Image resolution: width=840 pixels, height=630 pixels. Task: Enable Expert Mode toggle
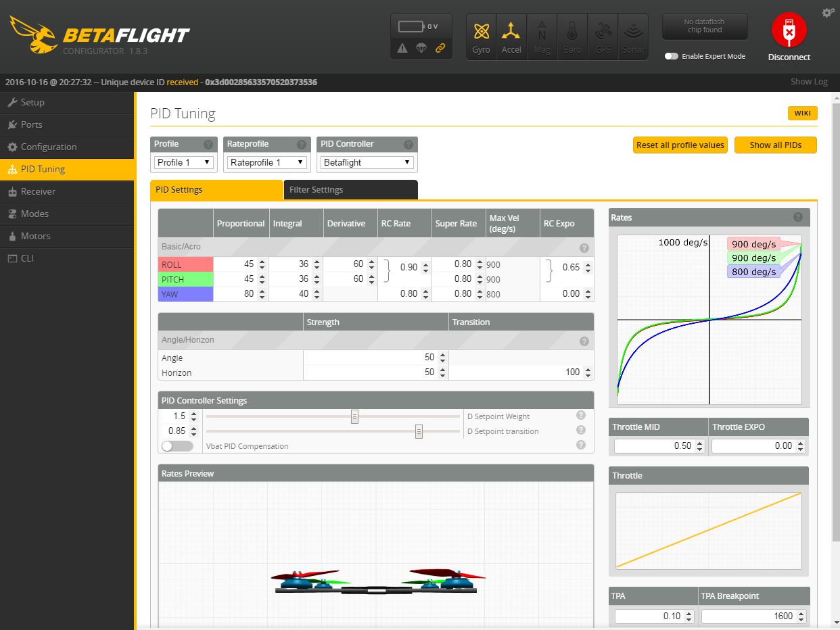(x=671, y=56)
